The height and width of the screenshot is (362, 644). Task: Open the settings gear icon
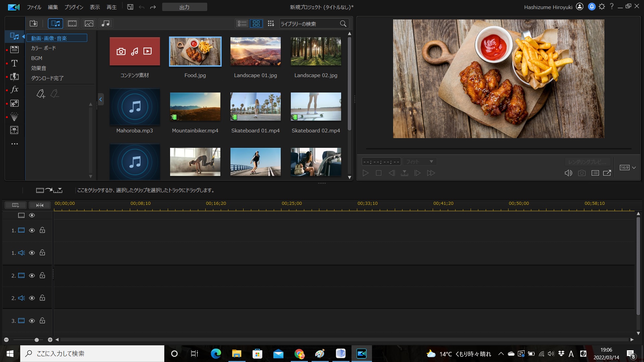pyautogui.click(x=602, y=7)
